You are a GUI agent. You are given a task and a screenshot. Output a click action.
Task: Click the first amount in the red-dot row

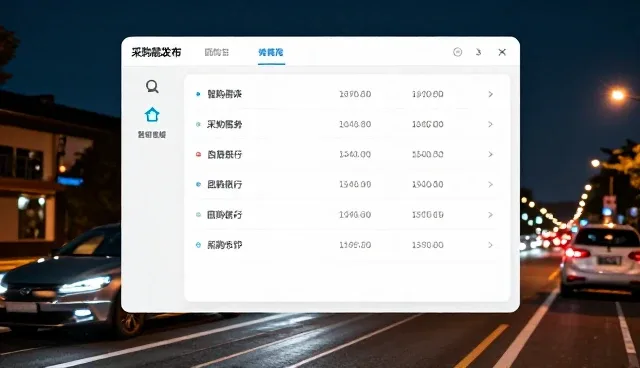click(x=355, y=154)
